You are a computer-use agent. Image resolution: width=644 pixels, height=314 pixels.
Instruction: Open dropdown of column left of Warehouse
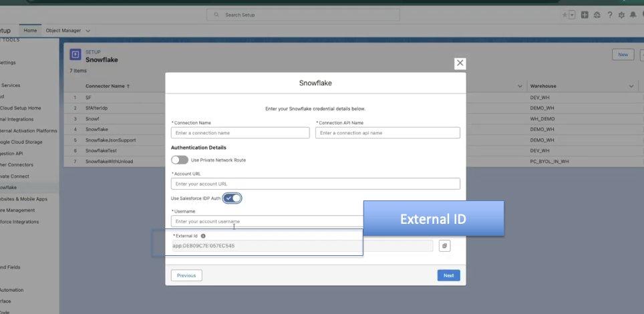pos(520,86)
